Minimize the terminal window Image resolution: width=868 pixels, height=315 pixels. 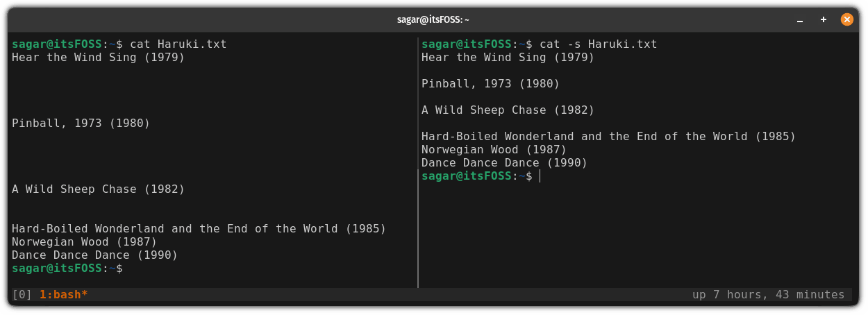(x=800, y=19)
